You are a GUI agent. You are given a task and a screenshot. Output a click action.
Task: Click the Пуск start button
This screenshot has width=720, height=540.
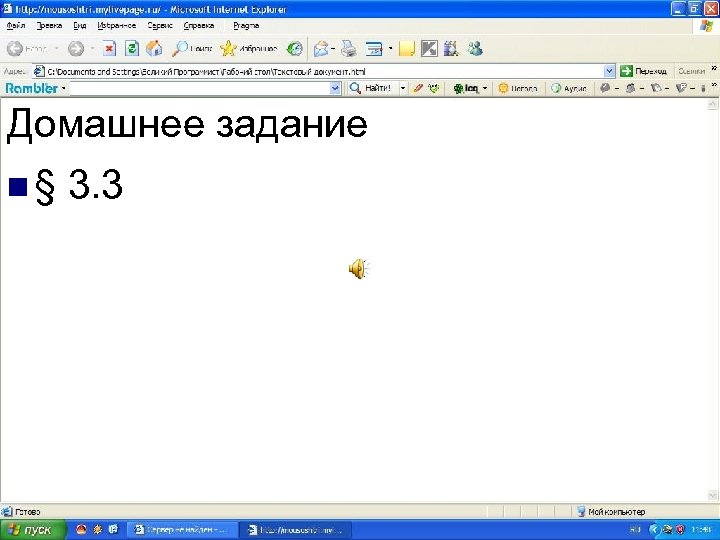(33, 530)
